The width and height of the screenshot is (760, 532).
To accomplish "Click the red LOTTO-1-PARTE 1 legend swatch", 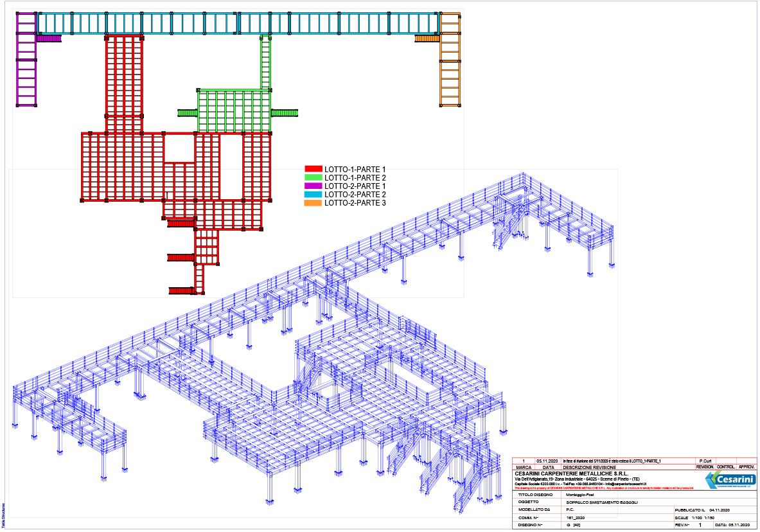I will (x=313, y=169).
